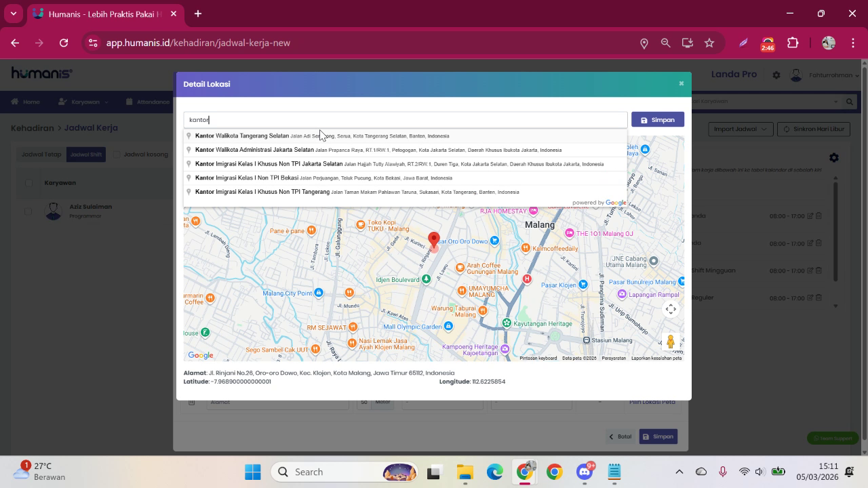Click JNE Cabang Utama Malang marker

pos(654,261)
